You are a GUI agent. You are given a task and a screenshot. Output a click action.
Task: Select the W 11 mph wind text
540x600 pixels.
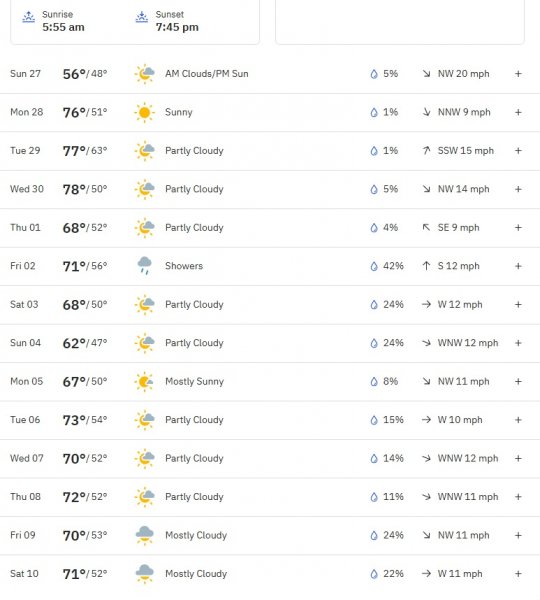point(460,574)
